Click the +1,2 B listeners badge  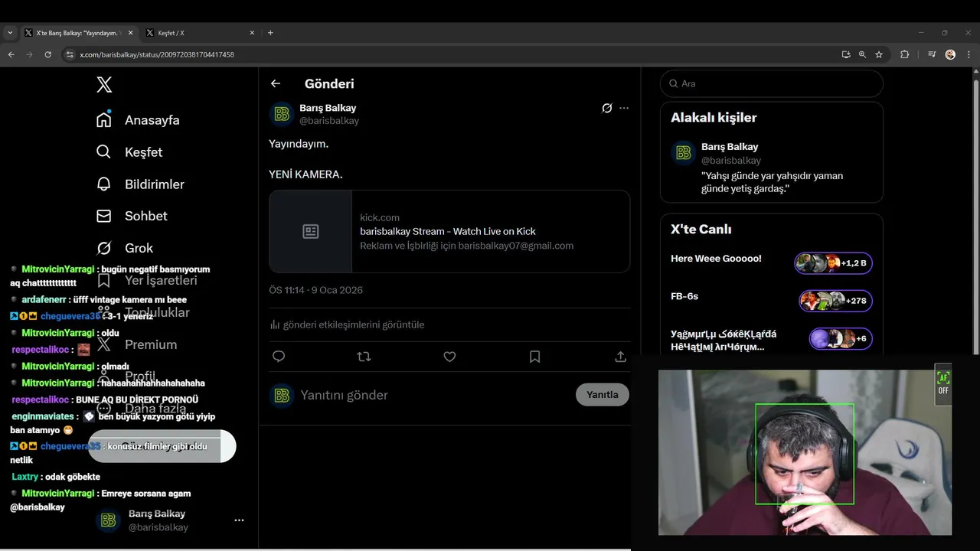click(x=834, y=263)
